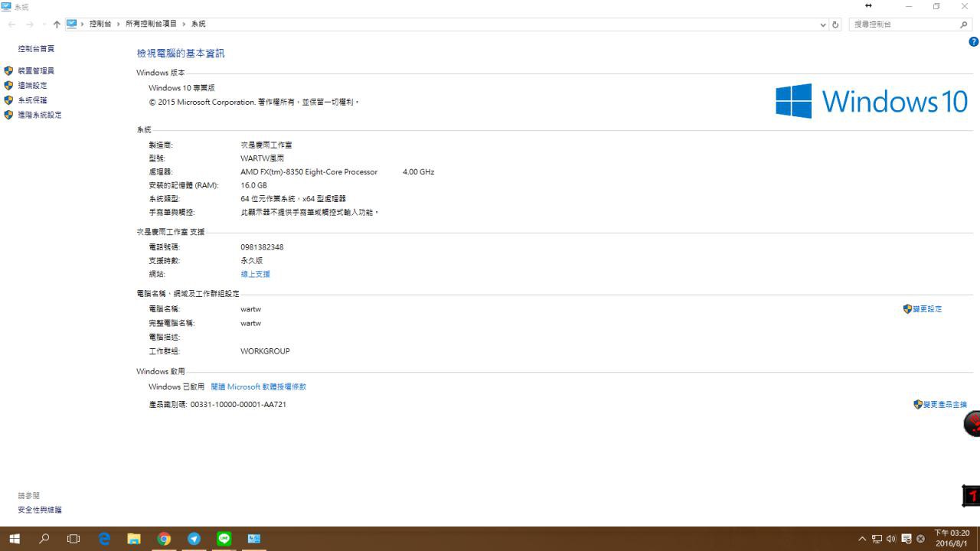Open 安全性與維護 under 請參閱
Screen dimensions: 980x551
tap(40, 510)
